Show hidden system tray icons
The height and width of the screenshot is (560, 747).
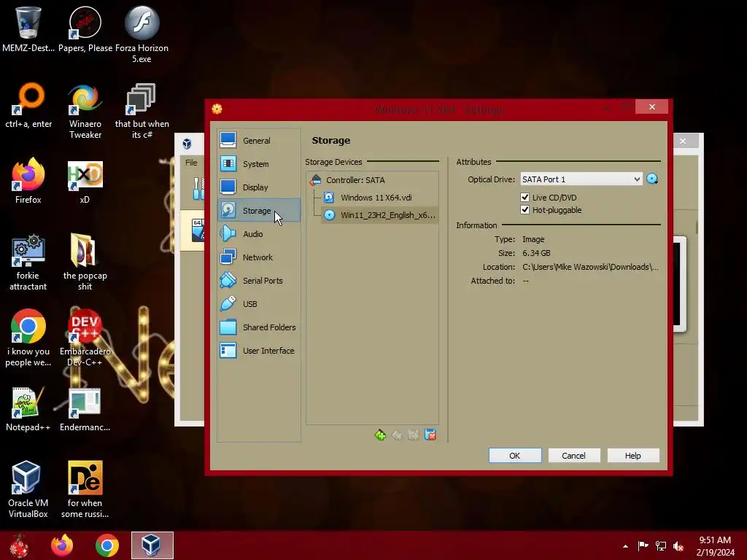tap(625, 546)
